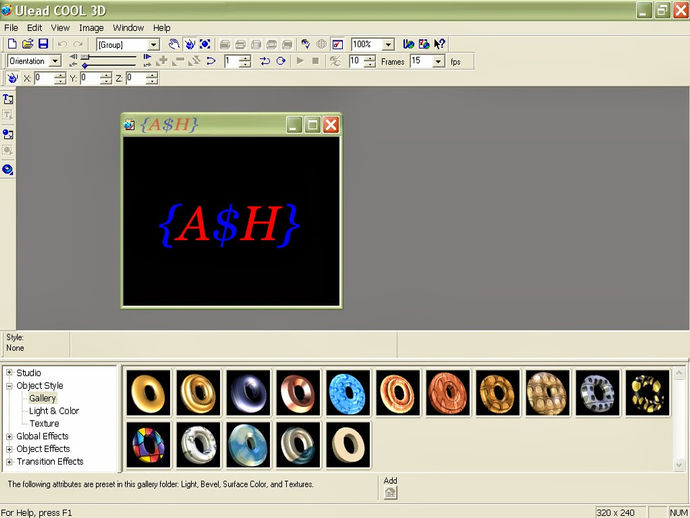Click the smooth animation path icon

point(211,61)
